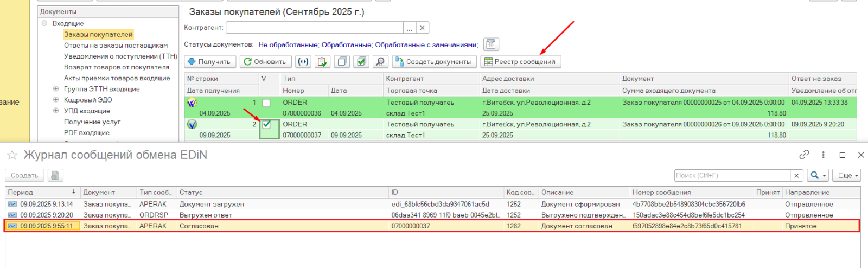Image resolution: width=868 pixels, height=268 pixels.
Task: Open the document status filter funnel icon
Action: [491, 44]
